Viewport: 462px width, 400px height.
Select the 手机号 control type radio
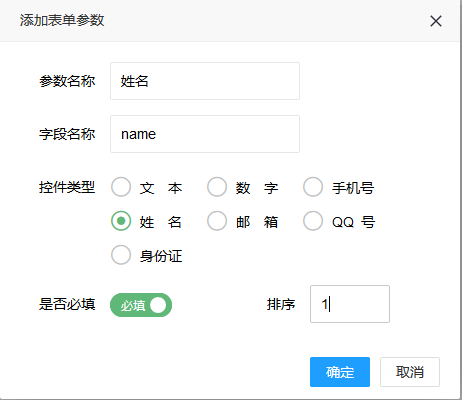[x=313, y=187]
